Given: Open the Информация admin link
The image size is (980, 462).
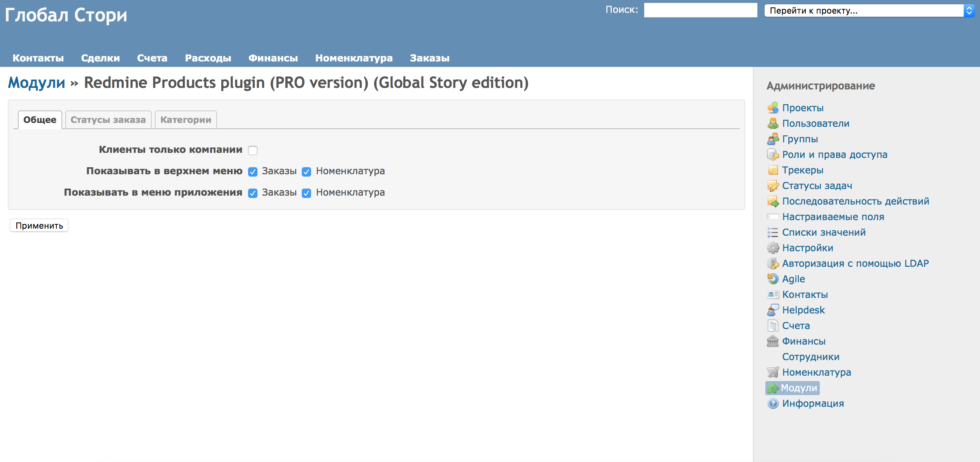Looking at the screenshot, I should pos(813,403).
